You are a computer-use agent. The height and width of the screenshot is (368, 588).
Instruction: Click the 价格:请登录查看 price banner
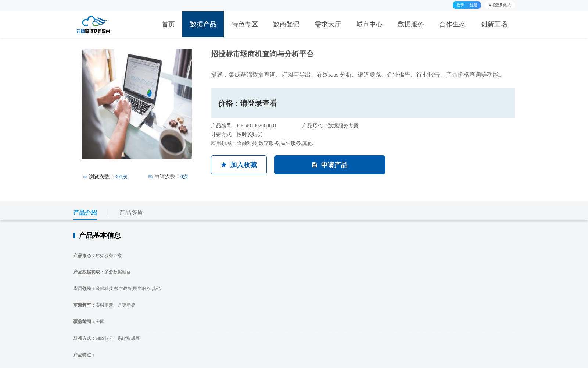(363, 103)
